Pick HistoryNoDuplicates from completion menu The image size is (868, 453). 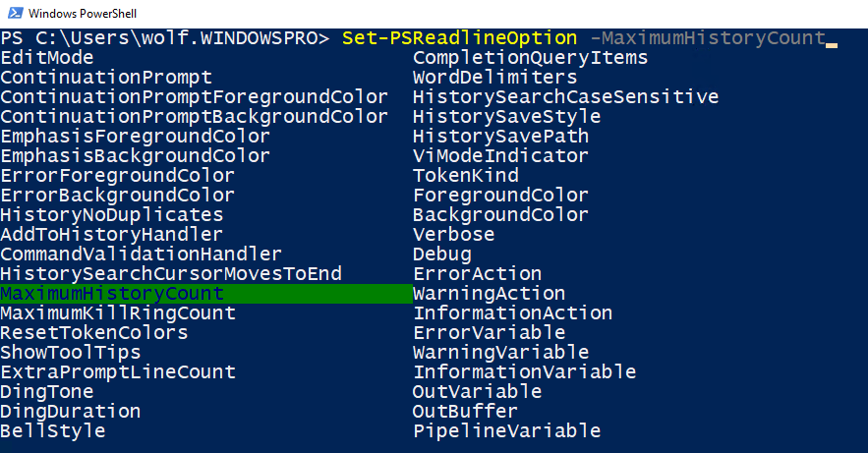(x=112, y=215)
